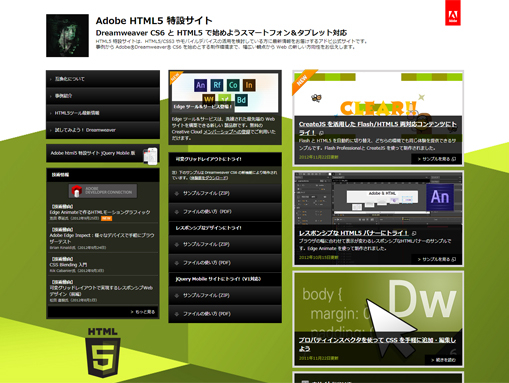Follow the trial version download link
509x383 pixels.
209,178
